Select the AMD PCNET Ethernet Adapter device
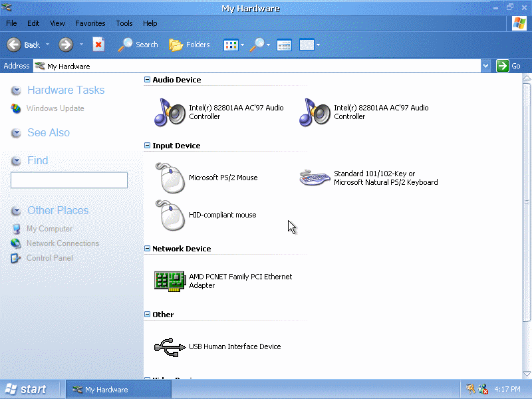The image size is (532, 399). tap(223, 281)
